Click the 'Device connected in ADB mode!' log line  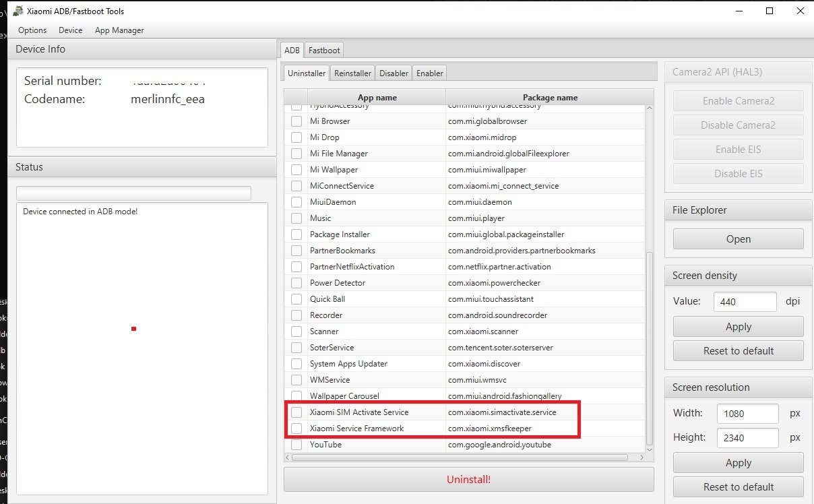coord(80,212)
